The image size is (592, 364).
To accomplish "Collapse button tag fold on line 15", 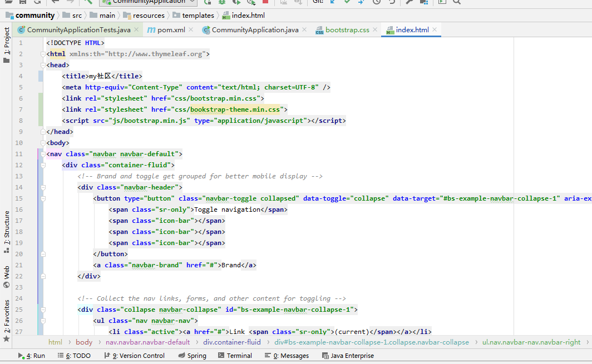I will click(x=43, y=198).
